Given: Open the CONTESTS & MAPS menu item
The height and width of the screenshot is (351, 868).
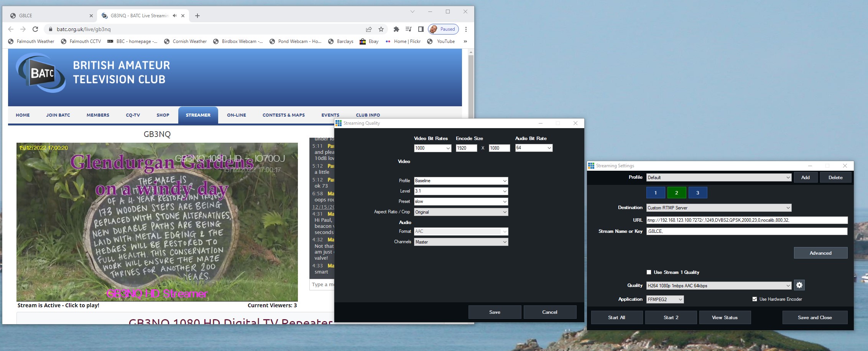Looking at the screenshot, I should pyautogui.click(x=284, y=115).
